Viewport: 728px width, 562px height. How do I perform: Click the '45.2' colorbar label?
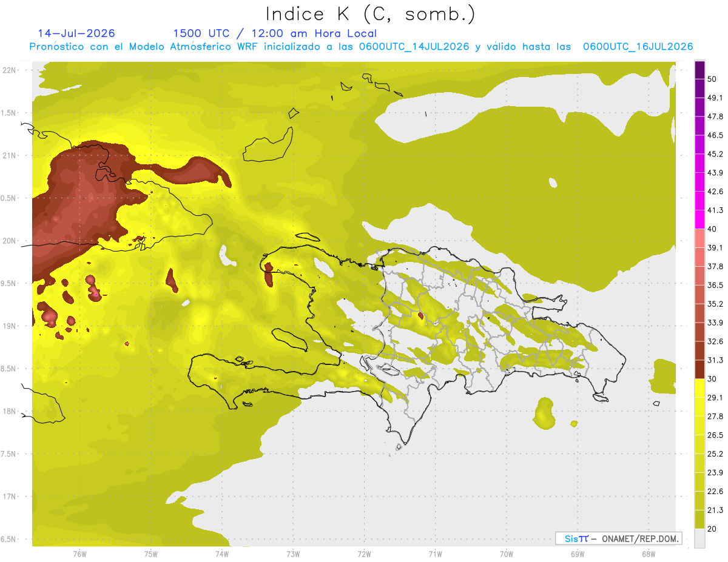(x=715, y=154)
